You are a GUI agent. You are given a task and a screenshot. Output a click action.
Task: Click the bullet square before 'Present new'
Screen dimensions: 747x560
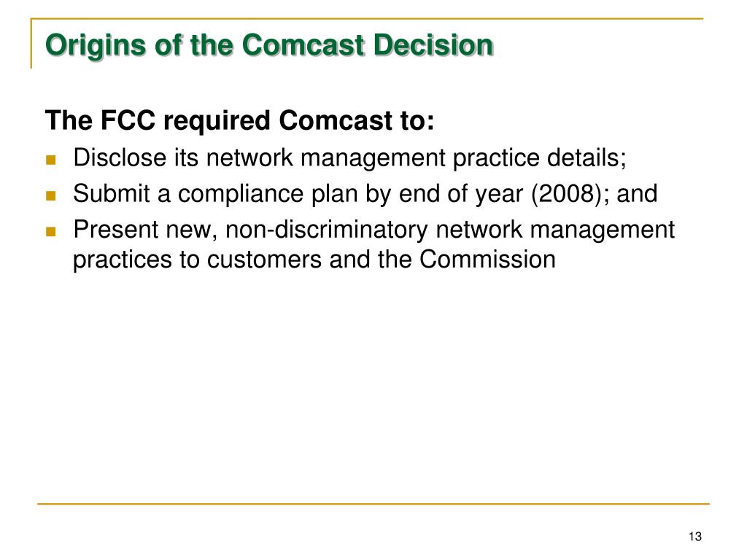[x=50, y=231]
